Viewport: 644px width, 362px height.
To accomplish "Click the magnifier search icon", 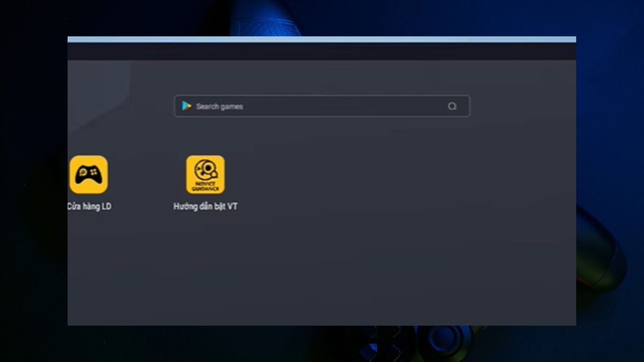I will (x=452, y=106).
